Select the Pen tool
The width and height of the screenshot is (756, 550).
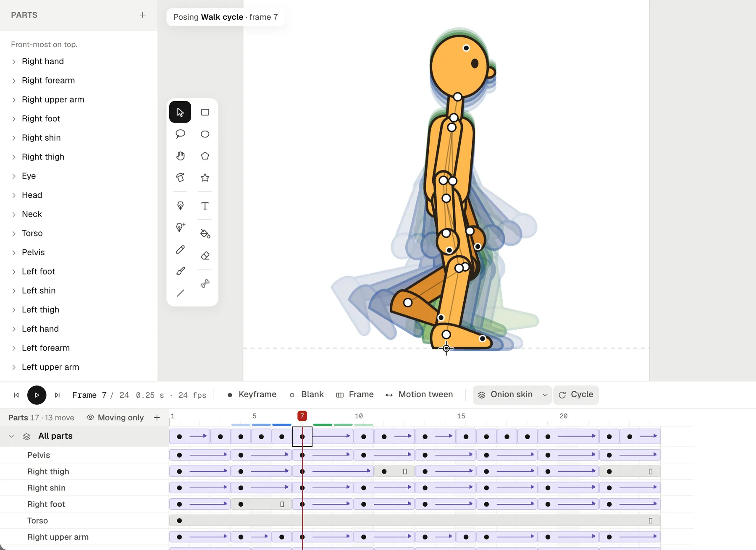point(180,206)
